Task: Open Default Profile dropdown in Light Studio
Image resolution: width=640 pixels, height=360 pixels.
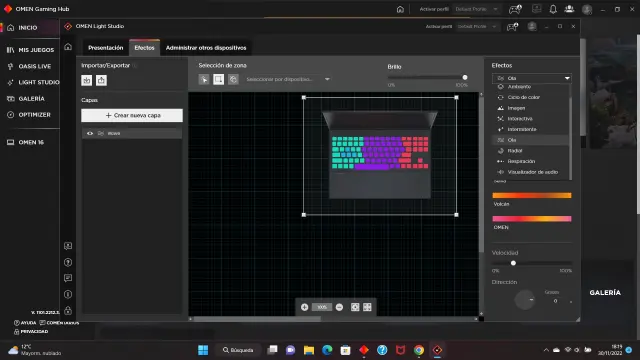Action: 477,27
